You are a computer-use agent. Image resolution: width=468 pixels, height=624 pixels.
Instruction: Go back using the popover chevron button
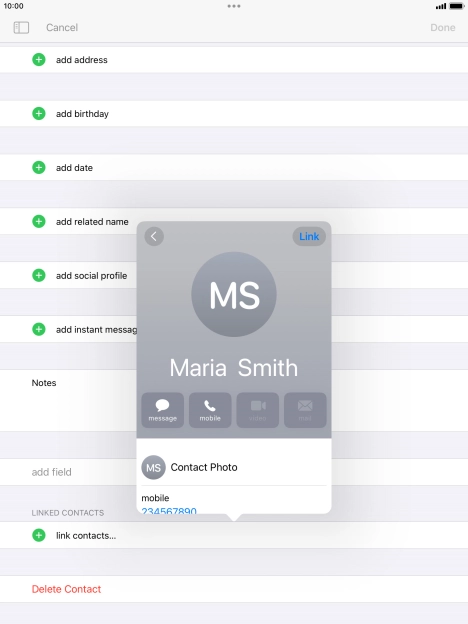154,236
